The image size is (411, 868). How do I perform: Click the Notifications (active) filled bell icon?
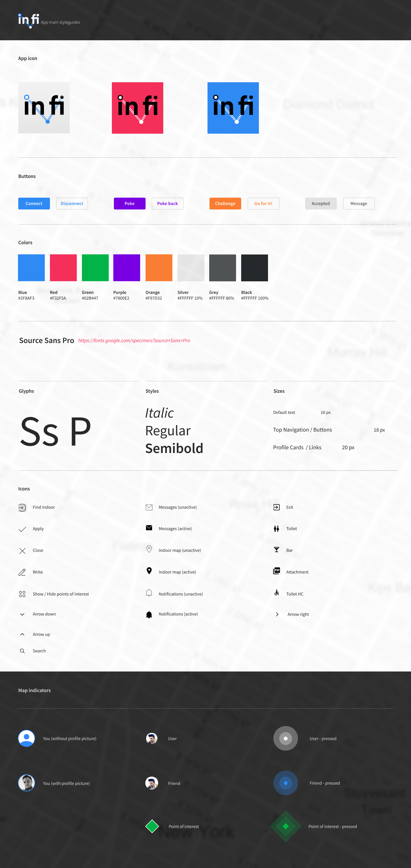click(x=149, y=614)
